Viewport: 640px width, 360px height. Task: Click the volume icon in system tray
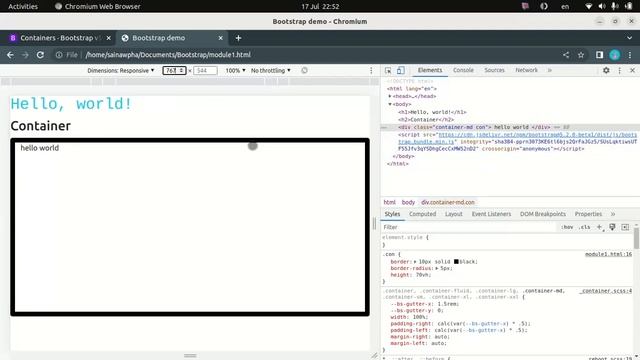pyautogui.click(x=602, y=6)
